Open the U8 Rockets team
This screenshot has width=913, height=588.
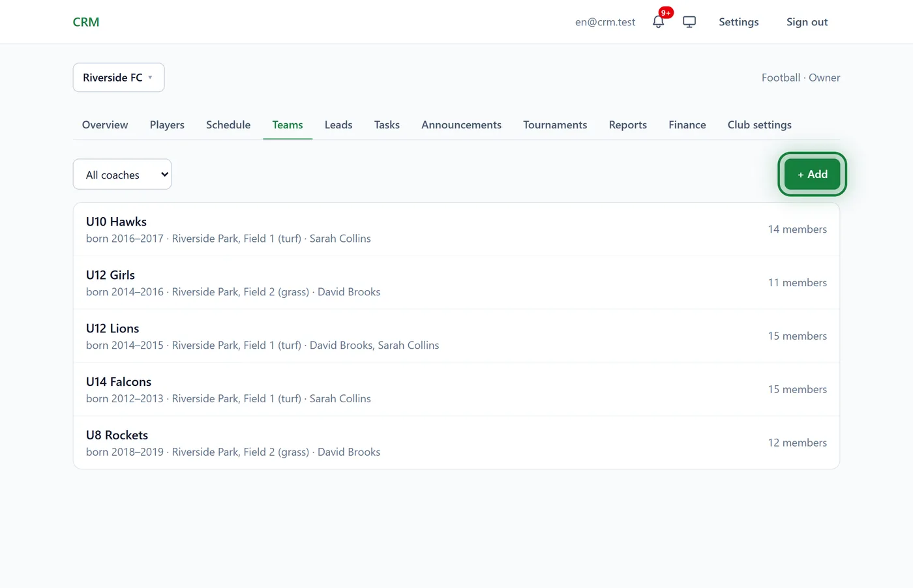[x=456, y=443]
